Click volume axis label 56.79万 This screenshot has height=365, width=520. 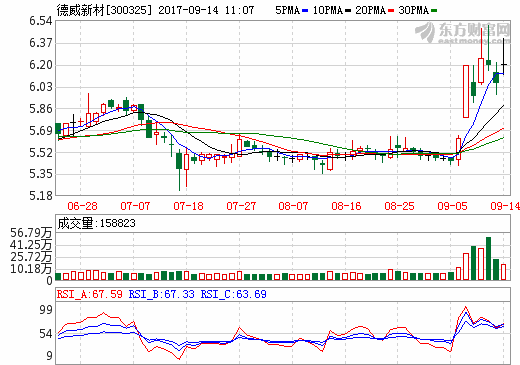pos(31,233)
